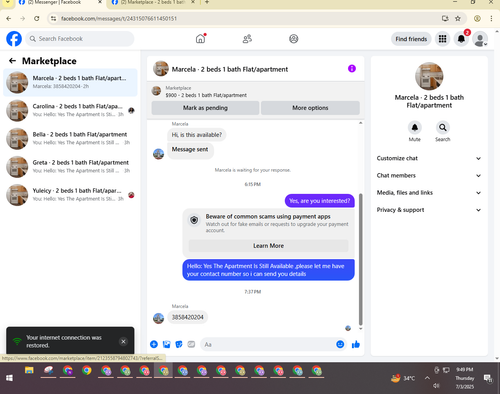This screenshot has height=394, width=500.
Task: Switch to the Marketplace 2 beds browser tab
Action: point(153,3)
